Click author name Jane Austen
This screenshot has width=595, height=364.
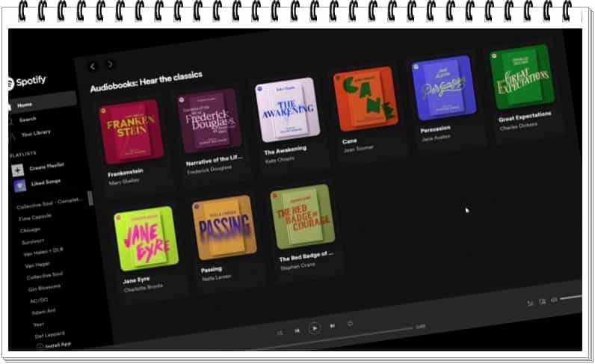point(436,138)
